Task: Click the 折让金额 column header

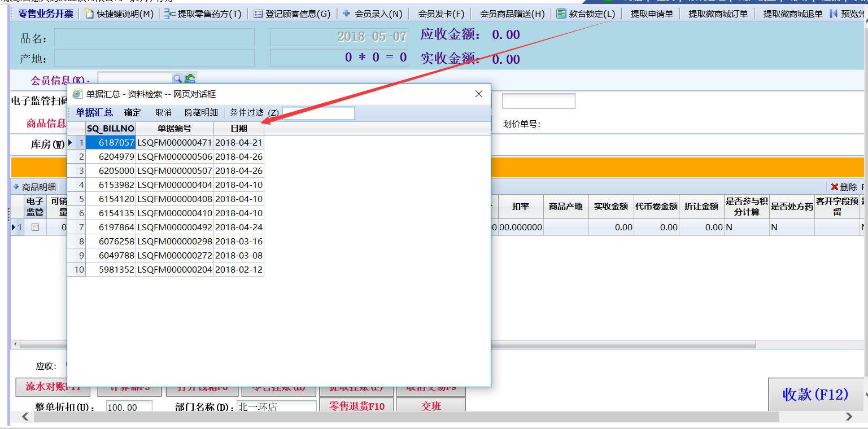Action: click(701, 207)
